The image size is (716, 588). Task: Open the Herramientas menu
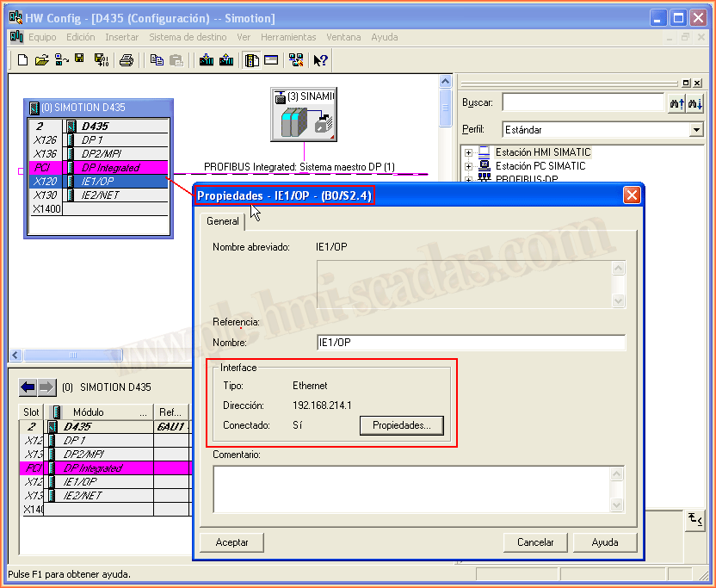point(288,37)
